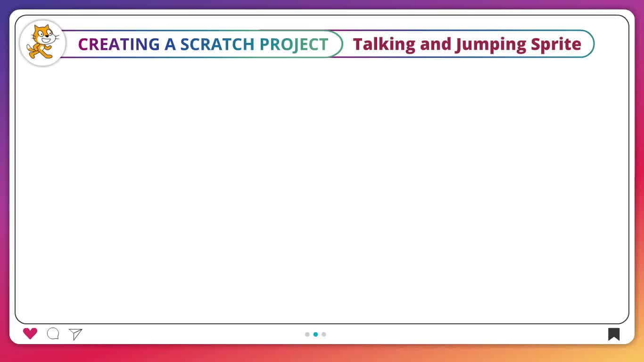Click the Scratch cat logo
This screenshot has height=362, width=644.
point(43,42)
